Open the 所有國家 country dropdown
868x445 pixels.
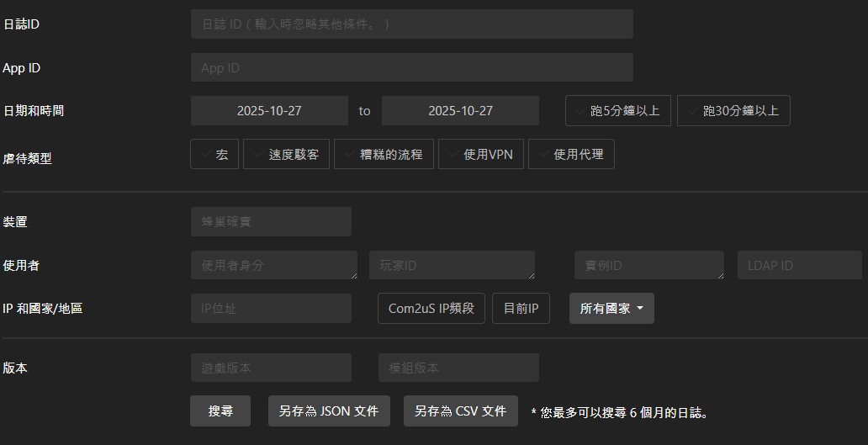pyautogui.click(x=611, y=309)
